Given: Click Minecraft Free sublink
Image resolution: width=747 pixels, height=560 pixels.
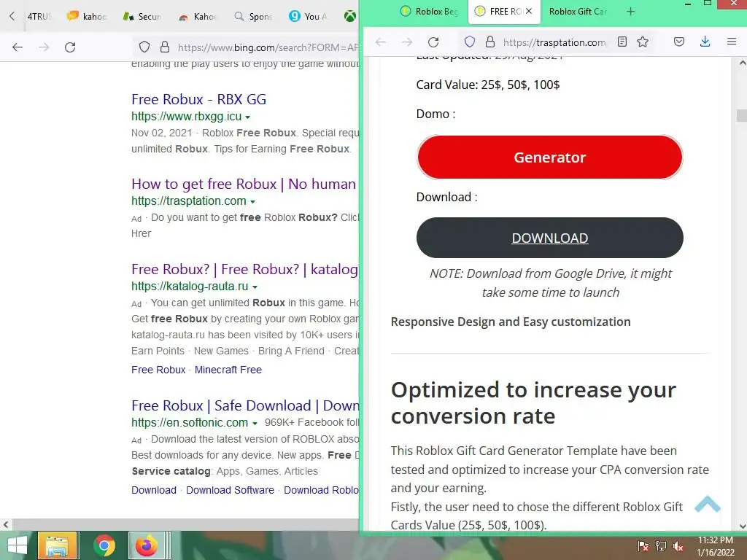Looking at the screenshot, I should pyautogui.click(x=228, y=370).
